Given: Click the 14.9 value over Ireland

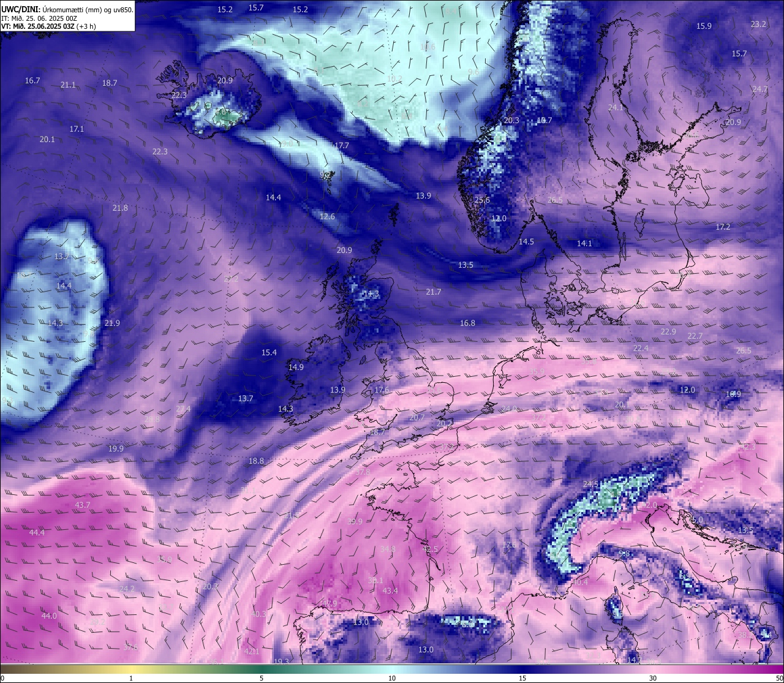Looking at the screenshot, I should [296, 368].
